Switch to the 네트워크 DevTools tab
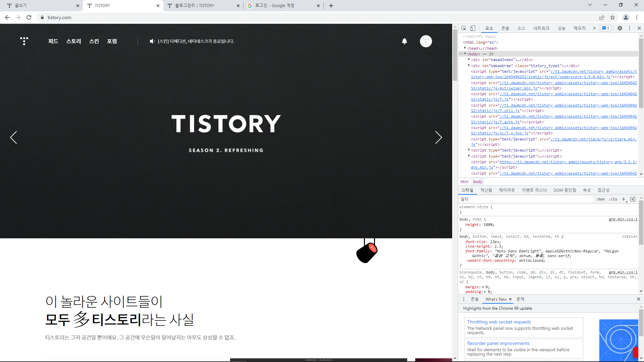The height and width of the screenshot is (362, 644). pyautogui.click(x=541, y=28)
